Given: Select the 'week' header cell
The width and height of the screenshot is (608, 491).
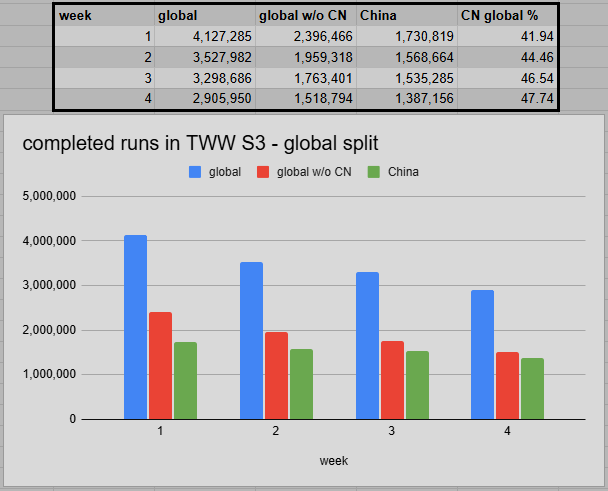Looking at the screenshot, I should 104,16.
